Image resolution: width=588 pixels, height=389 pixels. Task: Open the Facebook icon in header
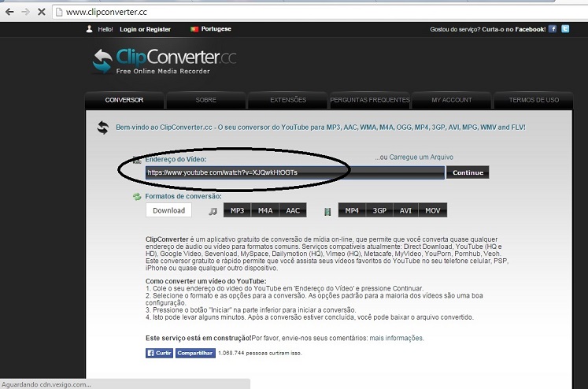[x=553, y=29]
